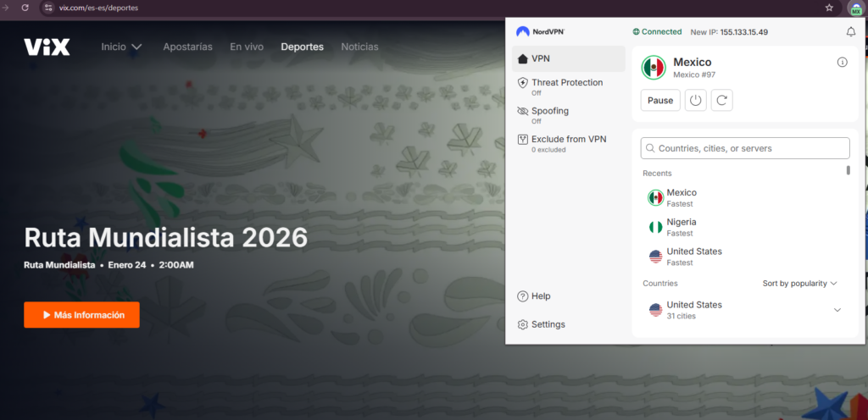Click the ViX logo
This screenshot has height=420, width=868.
pyautogui.click(x=47, y=47)
